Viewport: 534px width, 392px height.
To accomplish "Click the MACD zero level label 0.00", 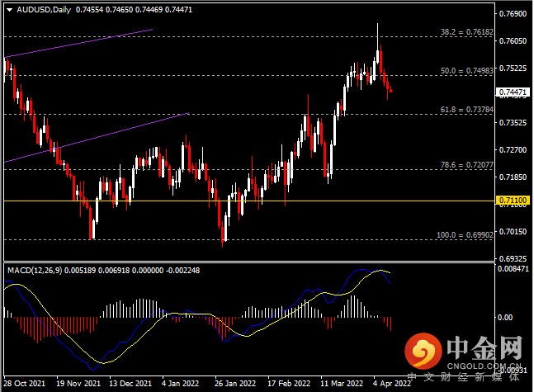I will point(505,318).
